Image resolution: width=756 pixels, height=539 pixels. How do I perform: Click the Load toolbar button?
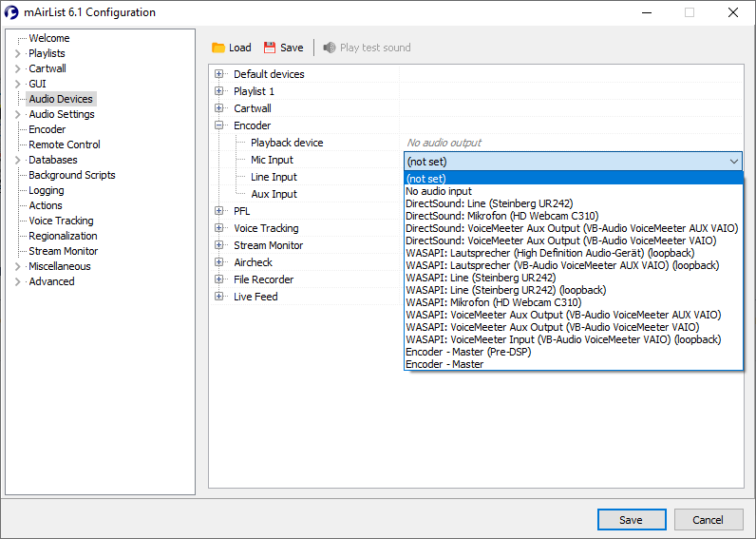click(x=232, y=48)
